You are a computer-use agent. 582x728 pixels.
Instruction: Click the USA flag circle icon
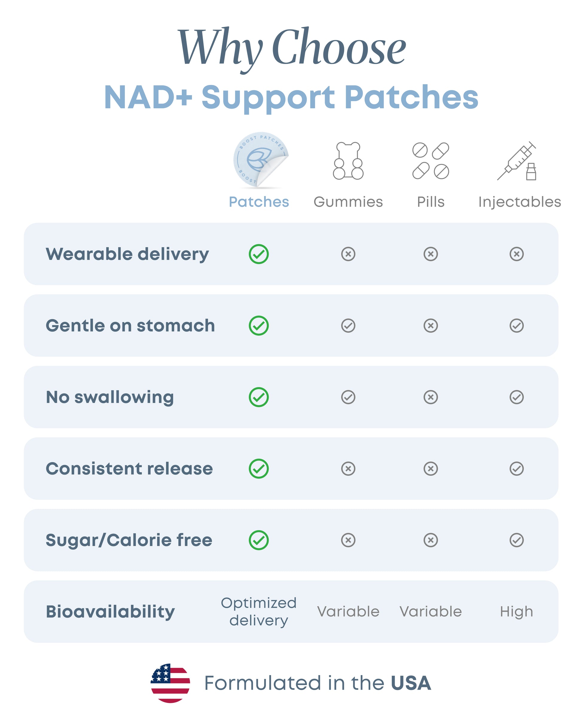pos(170,683)
